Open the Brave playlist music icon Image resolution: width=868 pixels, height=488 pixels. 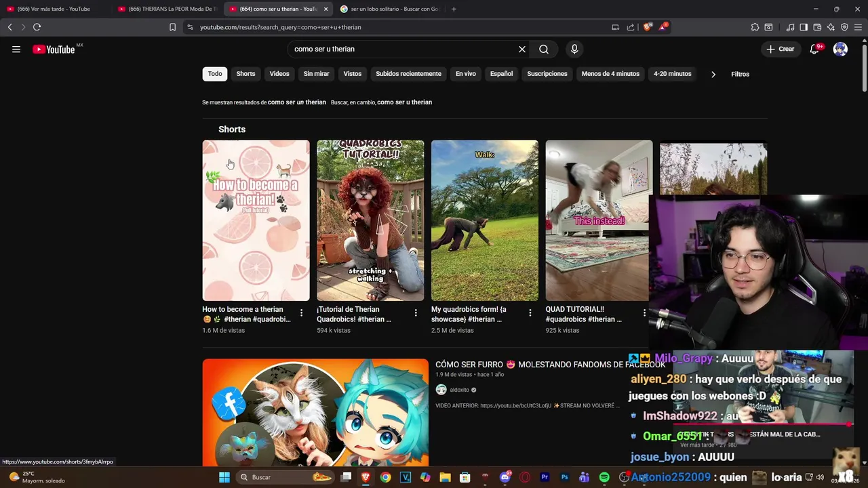pyautogui.click(x=790, y=27)
